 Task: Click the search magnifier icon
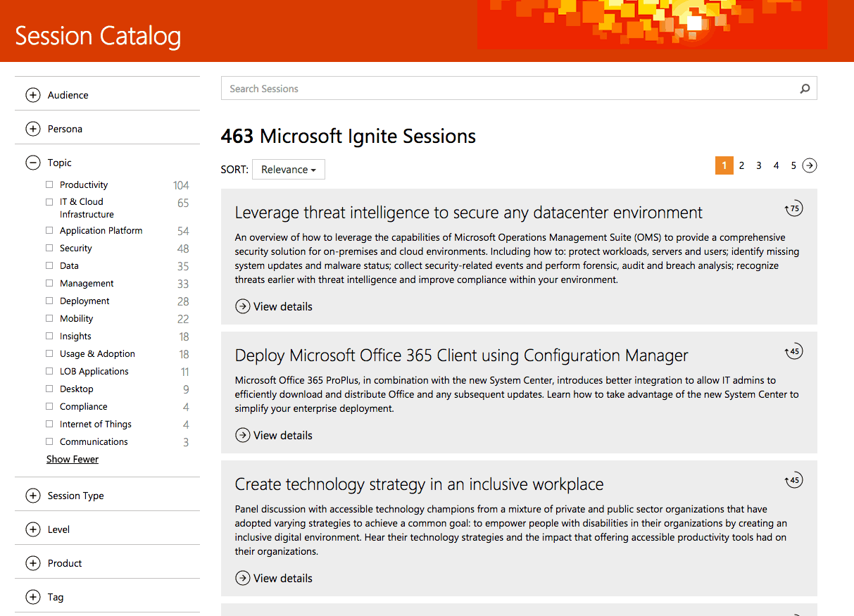805,89
